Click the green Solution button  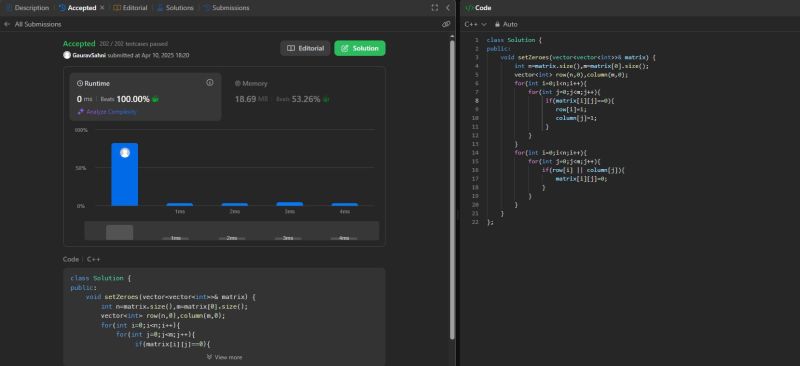point(360,48)
